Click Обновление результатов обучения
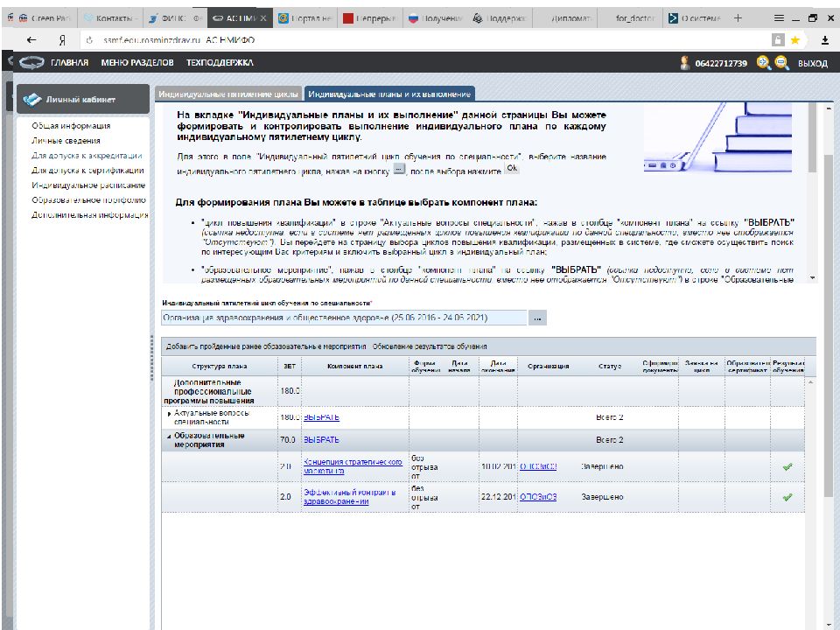This screenshot has width=840, height=630. pyautogui.click(x=430, y=346)
